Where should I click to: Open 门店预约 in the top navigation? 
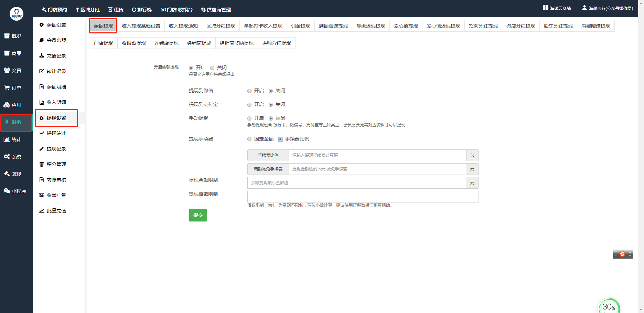coord(54,10)
